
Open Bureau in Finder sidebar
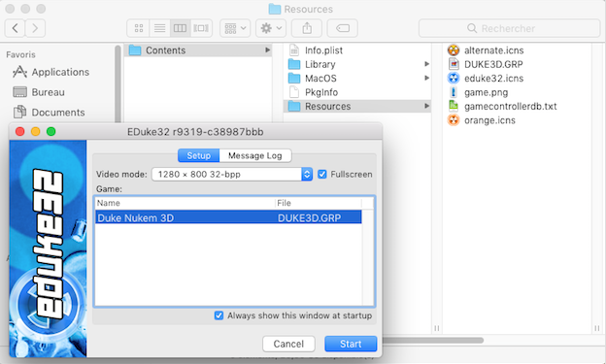[x=39, y=92]
